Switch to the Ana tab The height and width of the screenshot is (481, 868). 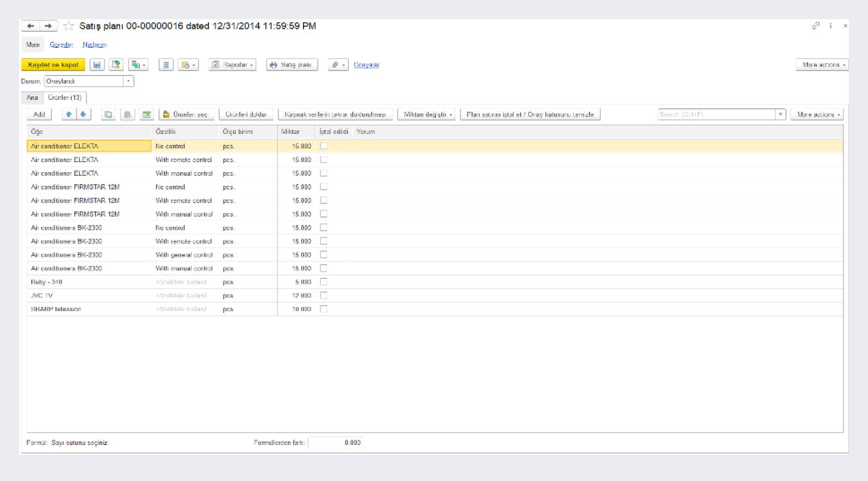32,98
